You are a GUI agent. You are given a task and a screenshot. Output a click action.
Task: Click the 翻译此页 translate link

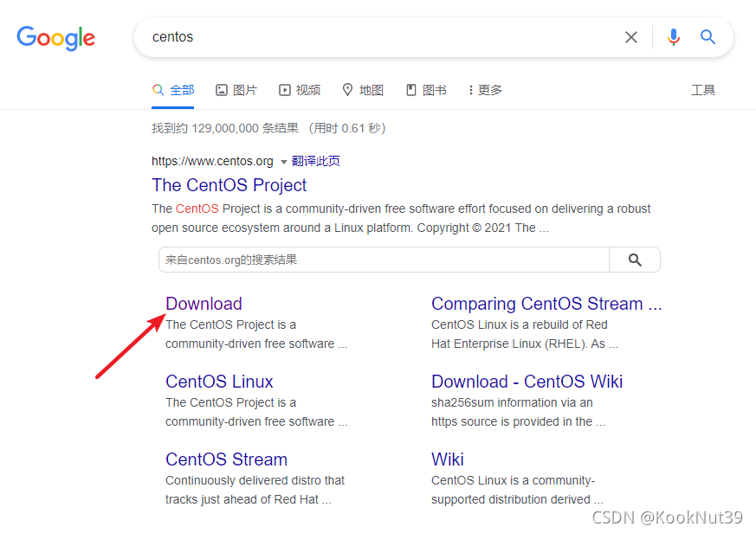pos(316,161)
